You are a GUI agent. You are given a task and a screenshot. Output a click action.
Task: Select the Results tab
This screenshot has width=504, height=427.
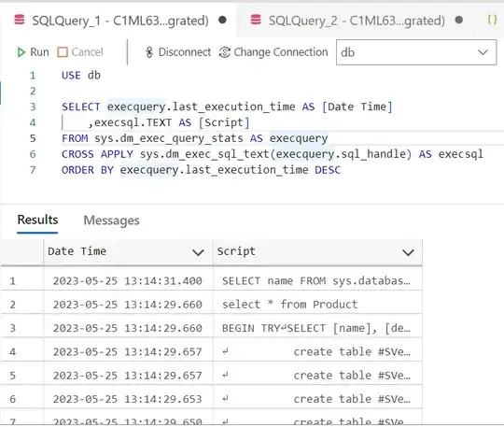pyautogui.click(x=37, y=220)
